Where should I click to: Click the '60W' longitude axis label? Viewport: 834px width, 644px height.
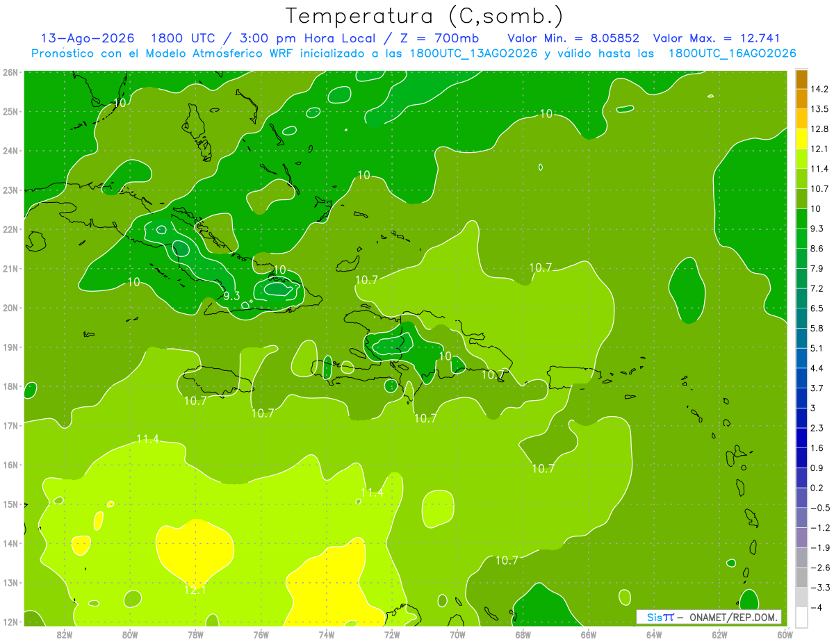tap(785, 634)
